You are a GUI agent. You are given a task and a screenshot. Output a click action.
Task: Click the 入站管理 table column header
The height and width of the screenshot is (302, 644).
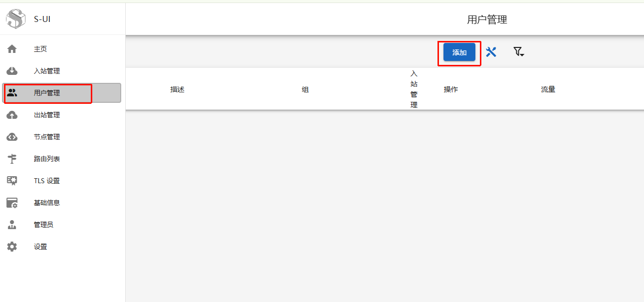(414, 89)
